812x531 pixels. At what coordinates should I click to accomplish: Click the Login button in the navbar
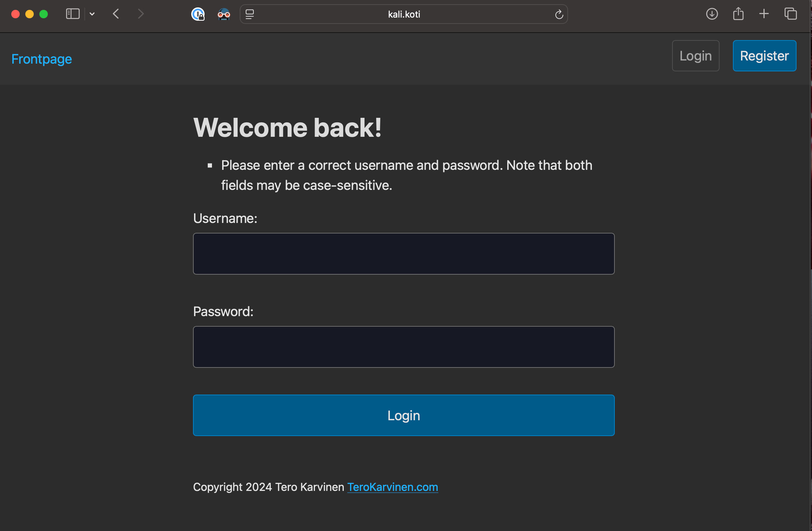695,56
